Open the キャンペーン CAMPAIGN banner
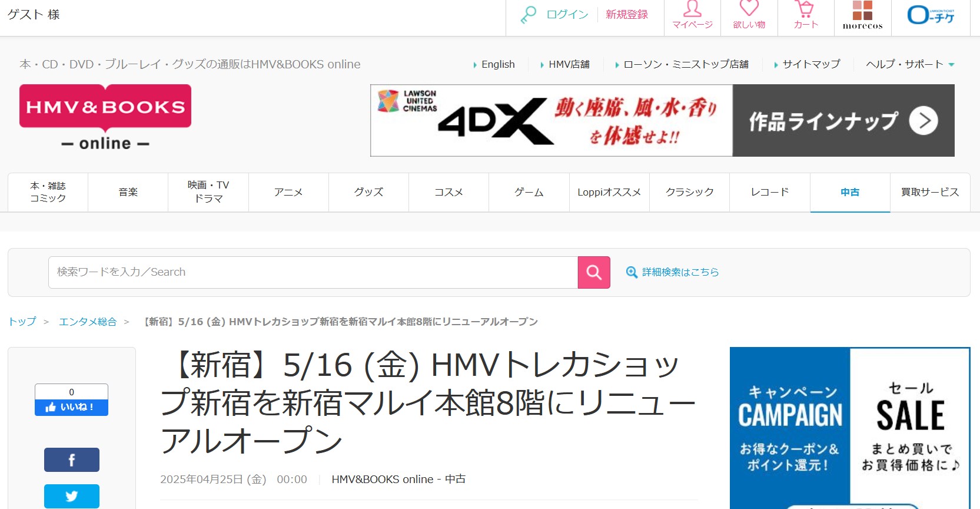 pos(790,428)
